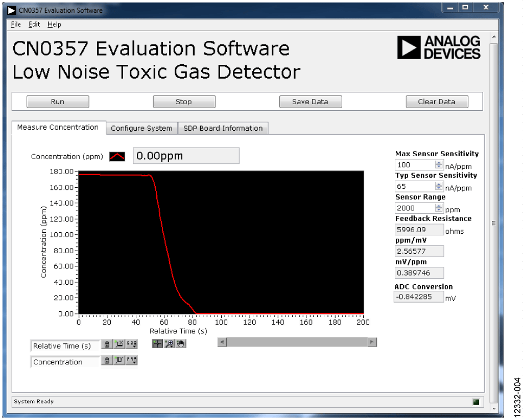The image size is (523, 420).
Task: Click the graph scrollbar right arrow
Action: (x=372, y=342)
